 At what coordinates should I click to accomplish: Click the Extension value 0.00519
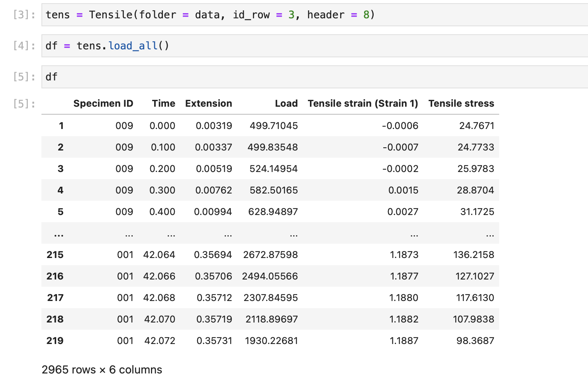coord(214,169)
